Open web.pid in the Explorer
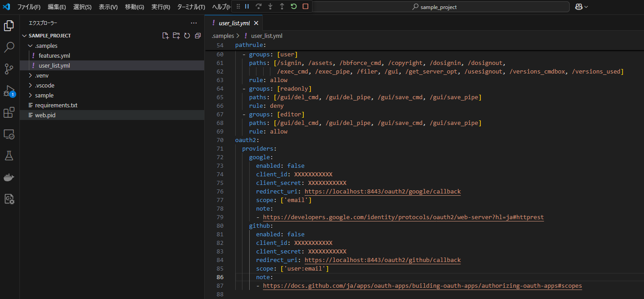Image resolution: width=644 pixels, height=299 pixels. click(x=45, y=115)
